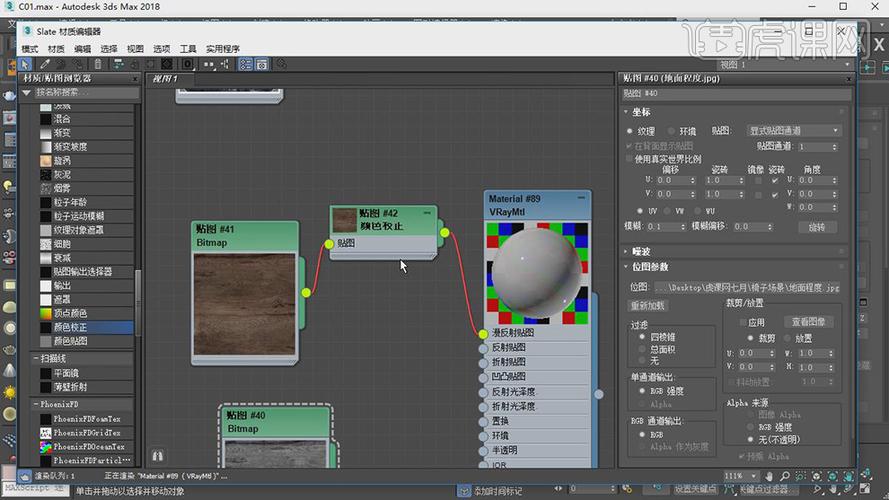This screenshot has height=500, width=889.
Task: Toggle U 镜像 mirror checkbox
Action: (x=758, y=180)
